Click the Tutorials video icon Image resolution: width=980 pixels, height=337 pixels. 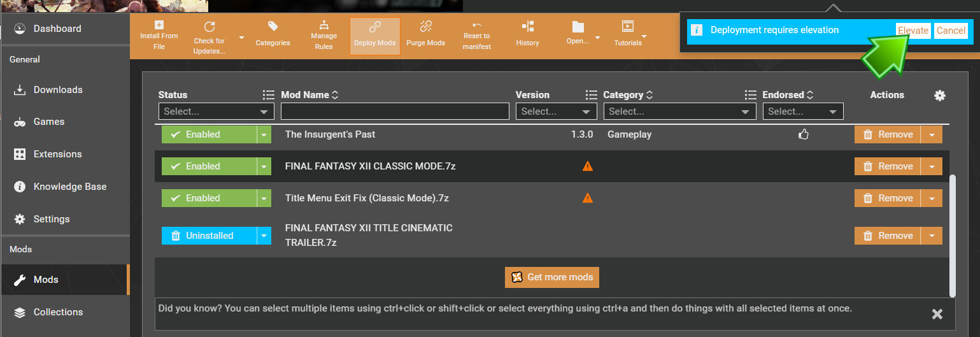628,26
